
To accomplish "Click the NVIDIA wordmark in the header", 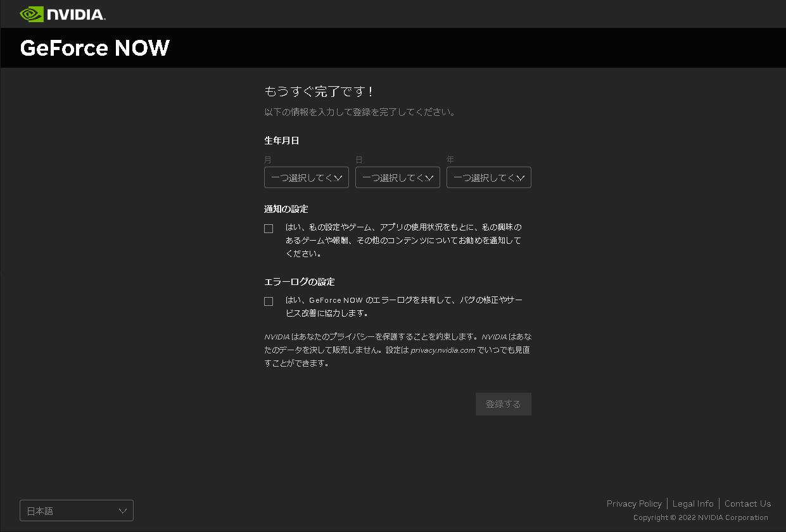I will click(75, 14).
